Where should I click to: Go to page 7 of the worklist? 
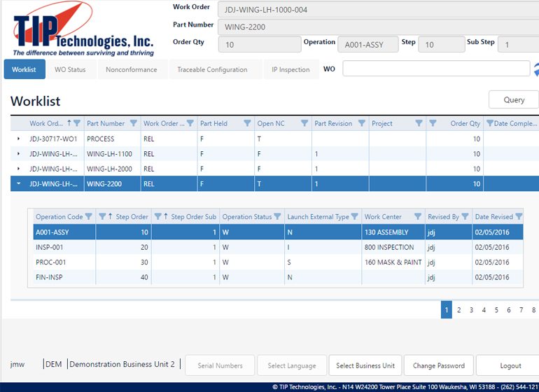pos(521,310)
